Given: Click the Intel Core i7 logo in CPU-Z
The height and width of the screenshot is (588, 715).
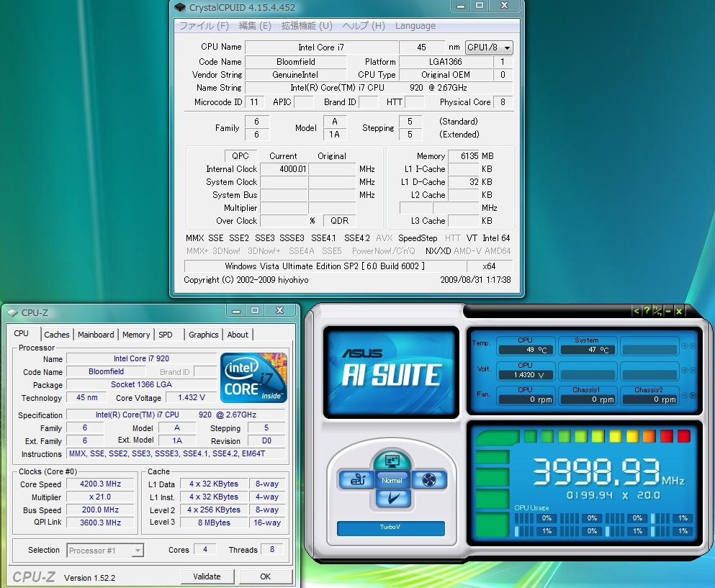Looking at the screenshot, I should click(254, 377).
